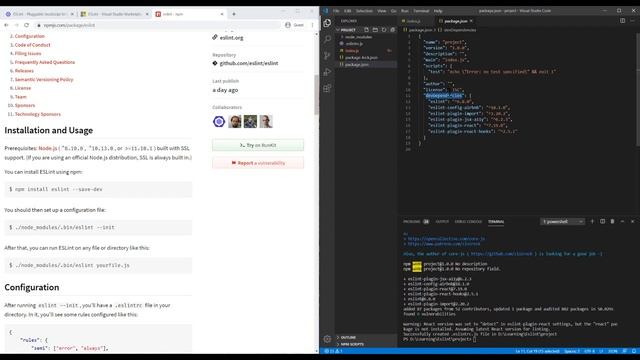Open the feedback icon in VS Code status bar
This screenshot has height=360, width=640.
pyautogui.click(x=624, y=351)
